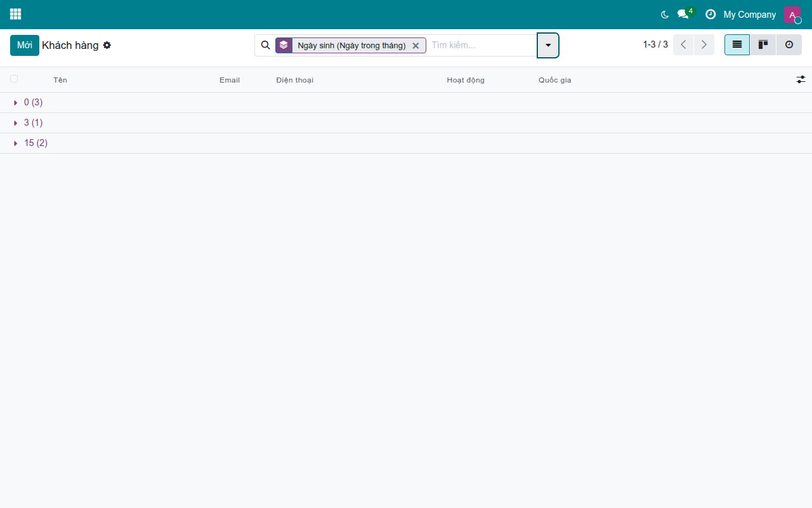Image resolution: width=812 pixels, height=508 pixels.
Task: Click the search magnifier icon
Action: pos(266,45)
